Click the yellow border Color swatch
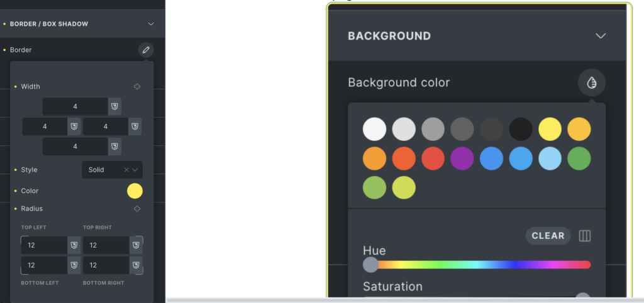The height and width of the screenshot is (303, 644). coord(135,191)
